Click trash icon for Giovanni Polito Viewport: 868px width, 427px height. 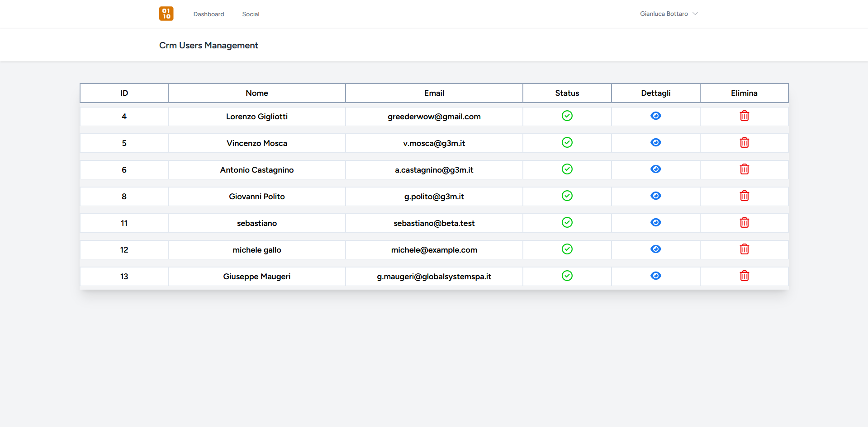(x=744, y=196)
